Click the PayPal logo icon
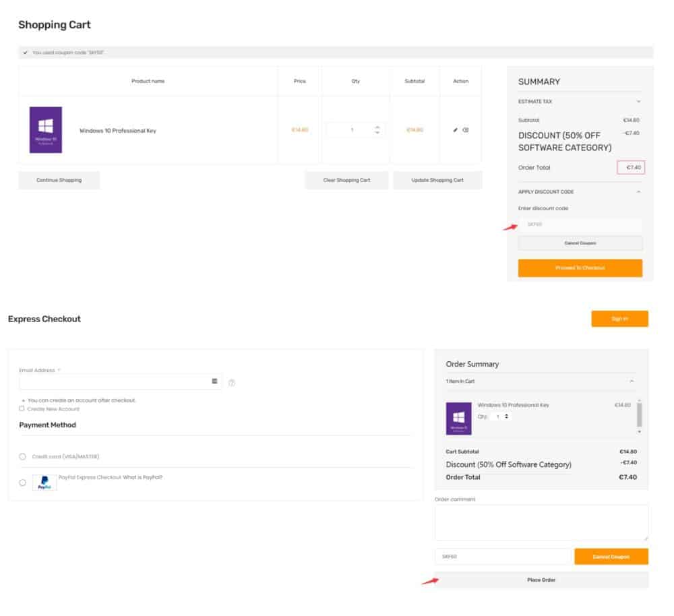Image resolution: width=674 pixels, height=616 pixels. click(44, 483)
